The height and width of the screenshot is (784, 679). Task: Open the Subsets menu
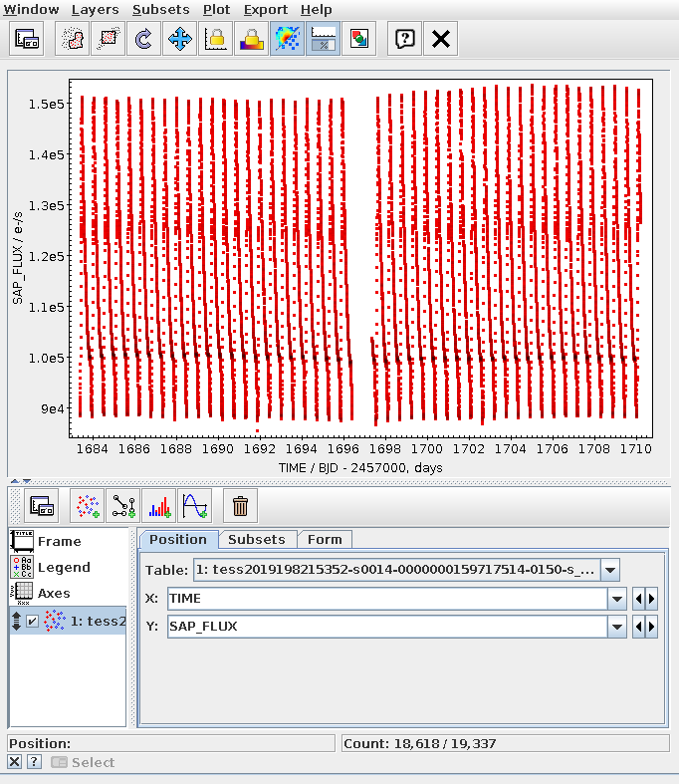pos(160,9)
